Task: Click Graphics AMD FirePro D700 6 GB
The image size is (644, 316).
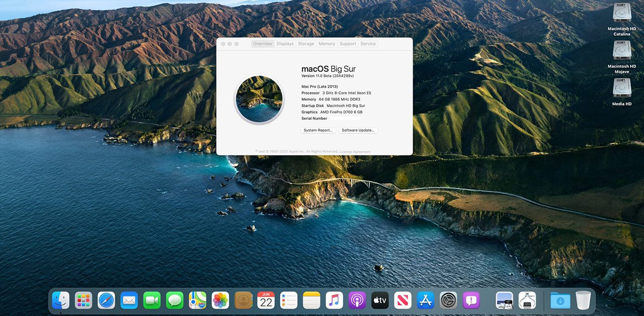Action: pyautogui.click(x=332, y=112)
